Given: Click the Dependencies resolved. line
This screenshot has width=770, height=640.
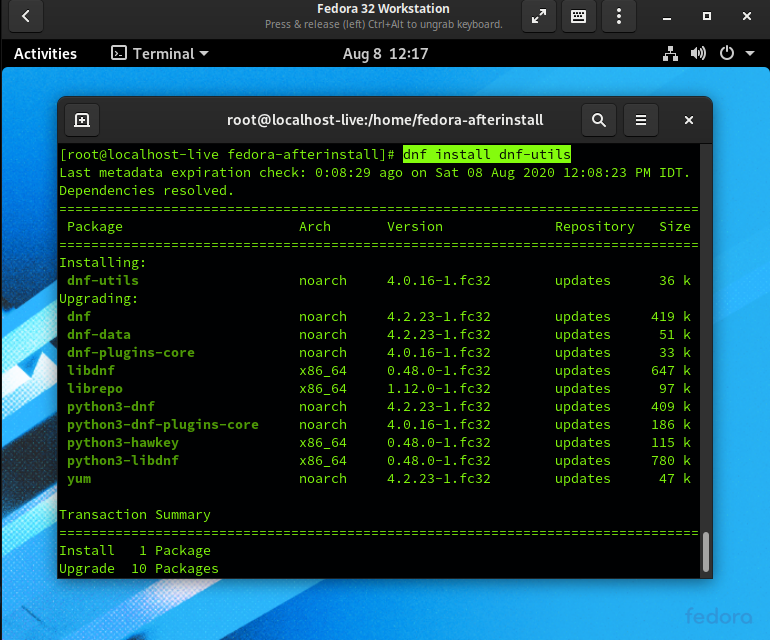Looking at the screenshot, I should pyautogui.click(x=146, y=191).
